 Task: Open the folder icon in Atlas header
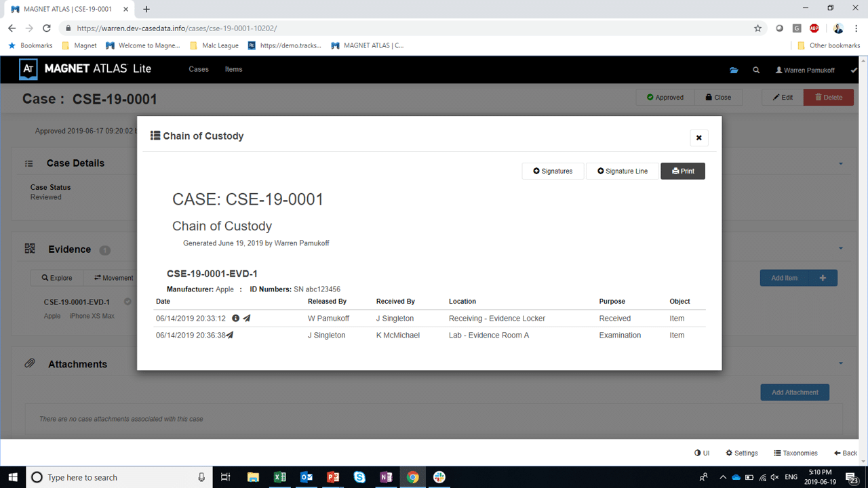[734, 70]
